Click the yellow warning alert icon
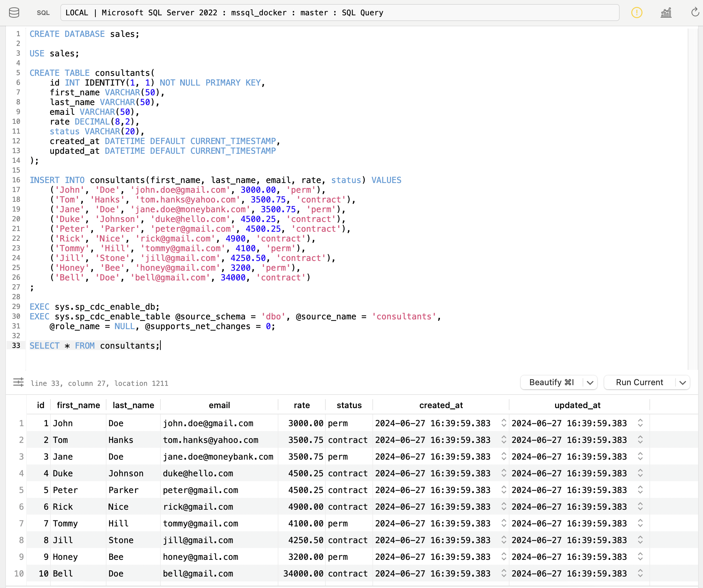The height and width of the screenshot is (588, 703). click(637, 13)
